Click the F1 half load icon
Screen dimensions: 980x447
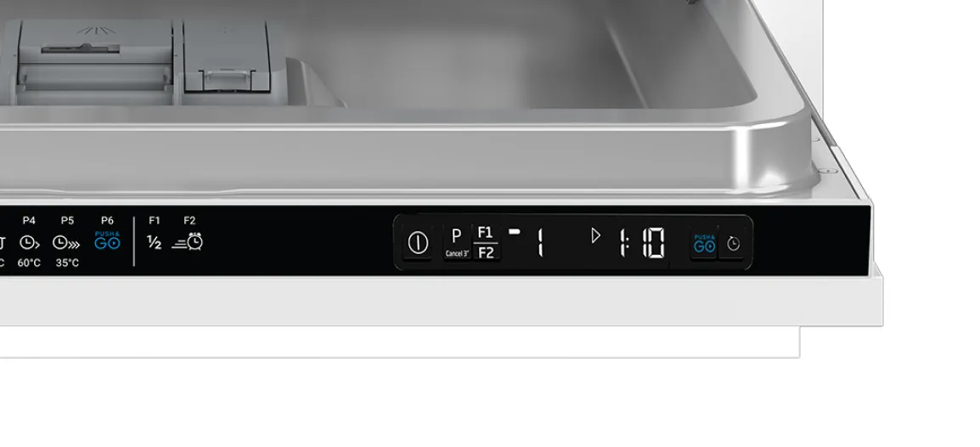pos(154,242)
